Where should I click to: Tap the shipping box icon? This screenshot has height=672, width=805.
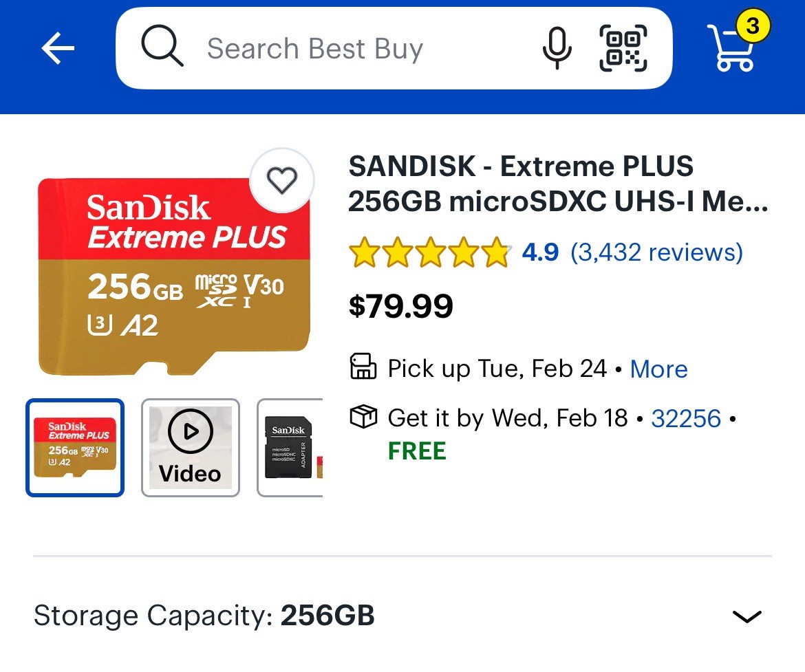click(363, 417)
